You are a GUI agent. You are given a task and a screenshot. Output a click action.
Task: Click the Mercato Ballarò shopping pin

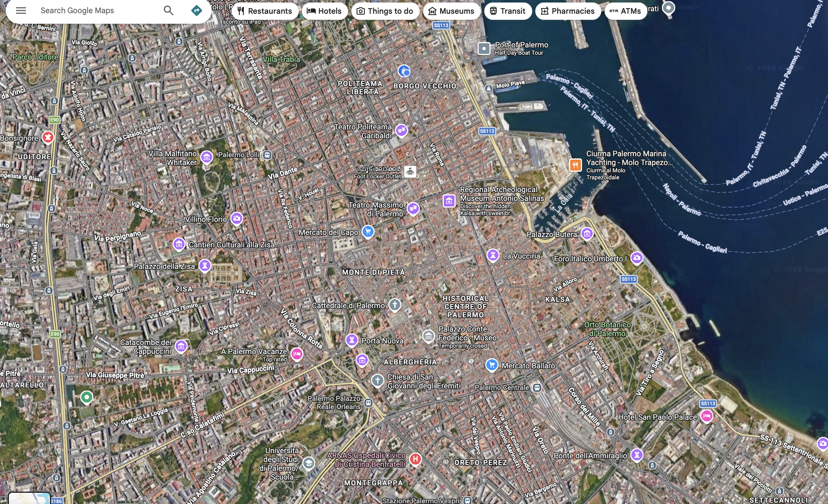[x=492, y=365]
